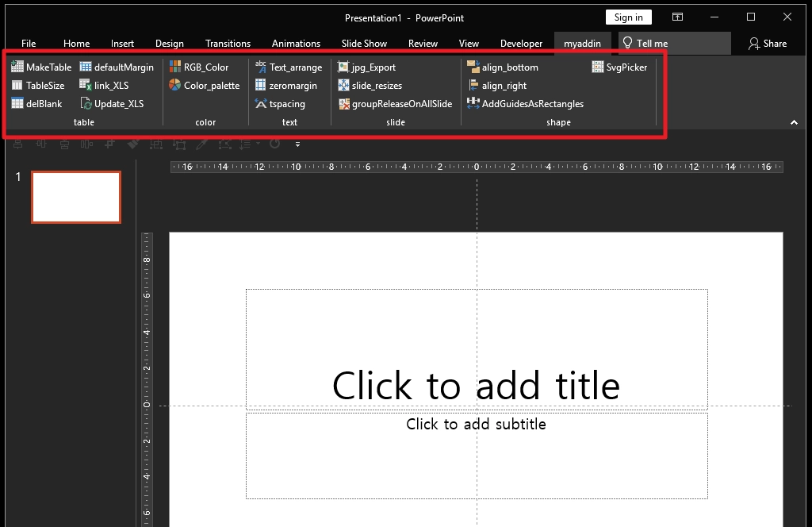This screenshot has width=812, height=527.
Task: Click the align_right shape button
Action: pyautogui.click(x=497, y=86)
